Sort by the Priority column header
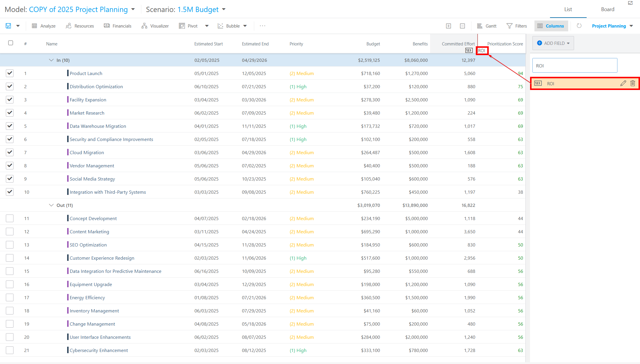This screenshot has height=364, width=640. (296, 44)
